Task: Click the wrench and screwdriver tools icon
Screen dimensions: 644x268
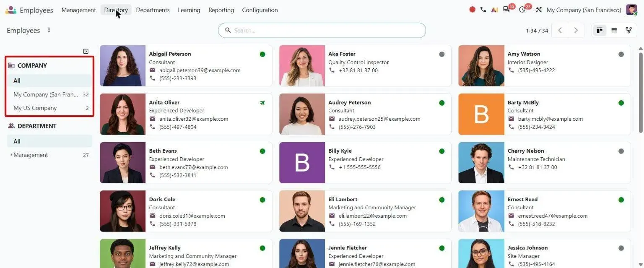Action: tap(539, 10)
